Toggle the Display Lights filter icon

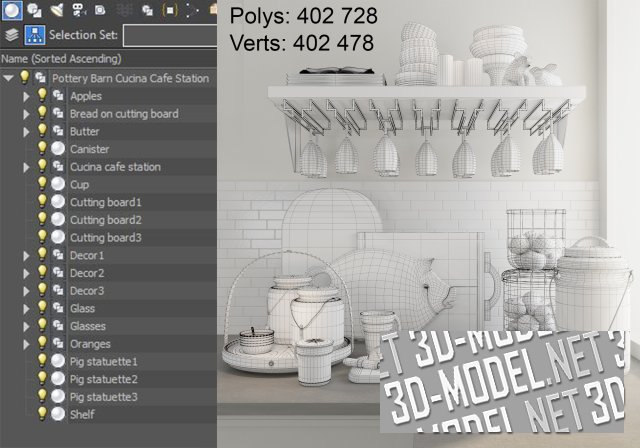(57, 10)
